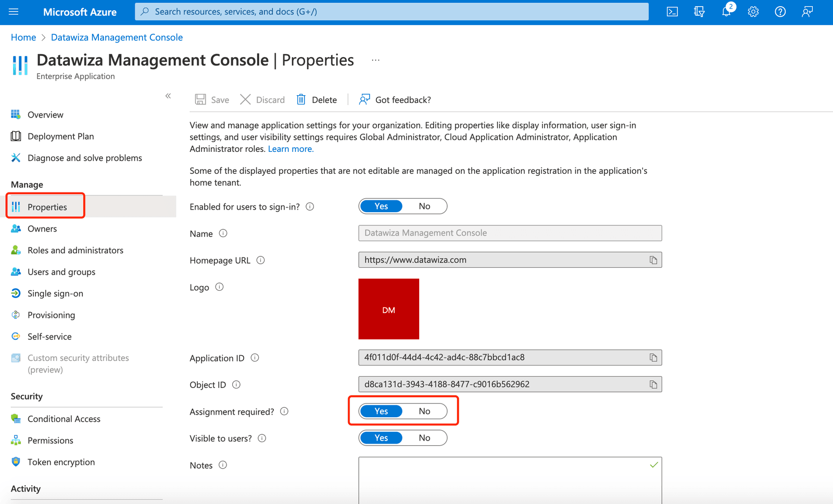Show info tooltip next to Homepage URL

pyautogui.click(x=260, y=260)
